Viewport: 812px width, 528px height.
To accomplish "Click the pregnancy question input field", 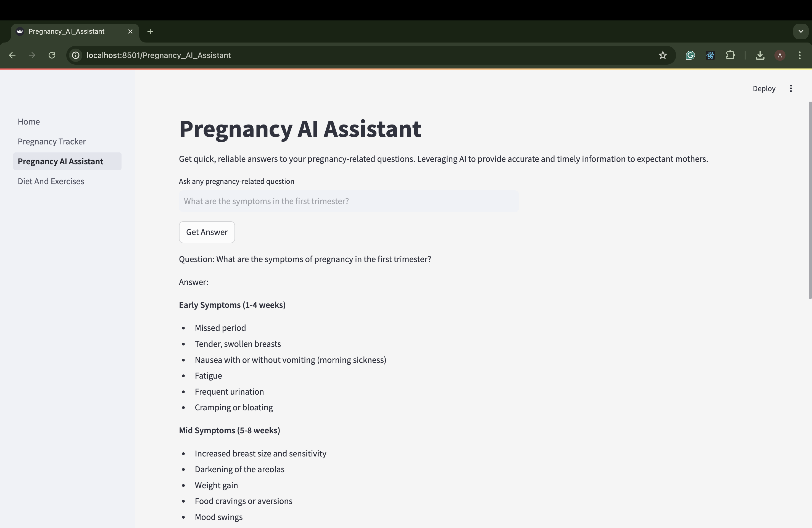I will pos(349,201).
